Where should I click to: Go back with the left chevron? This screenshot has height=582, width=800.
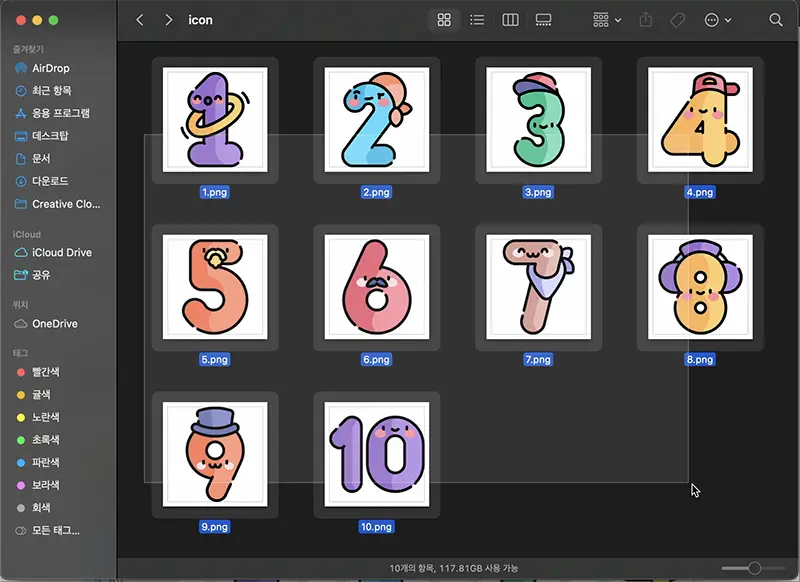click(x=139, y=20)
